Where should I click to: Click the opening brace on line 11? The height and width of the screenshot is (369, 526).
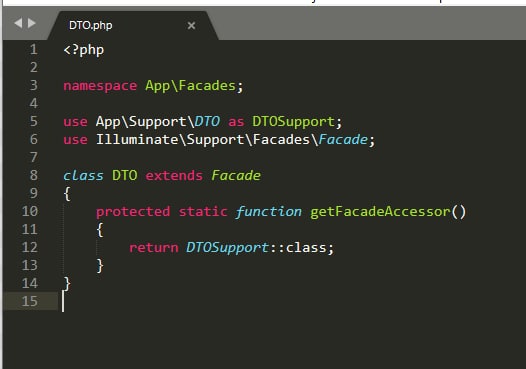[100, 230]
